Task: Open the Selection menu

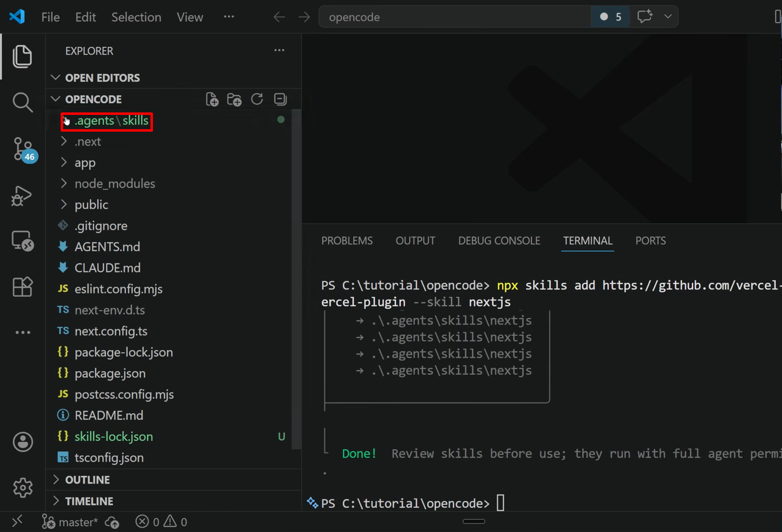Action: [136, 17]
